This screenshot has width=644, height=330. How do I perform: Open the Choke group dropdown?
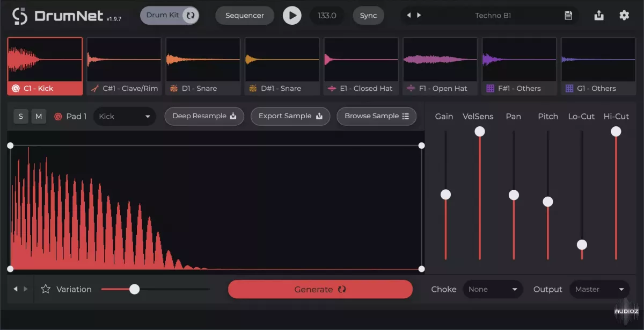493,289
